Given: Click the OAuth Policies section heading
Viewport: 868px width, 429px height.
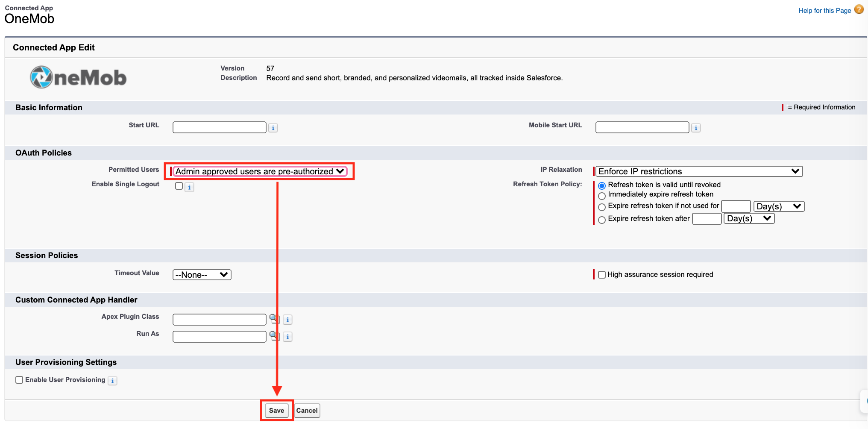Looking at the screenshot, I should 44,153.
